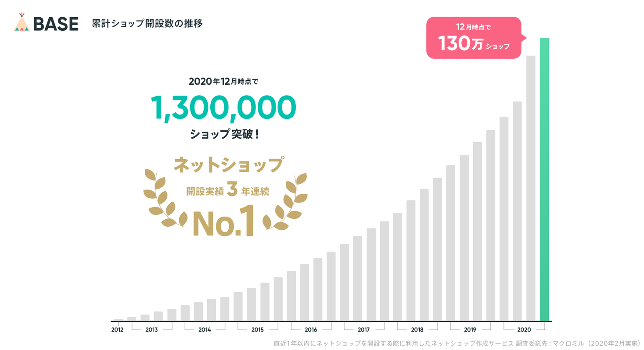Select the 2016 axis label
This screenshot has width=644, height=350.
[x=311, y=329]
